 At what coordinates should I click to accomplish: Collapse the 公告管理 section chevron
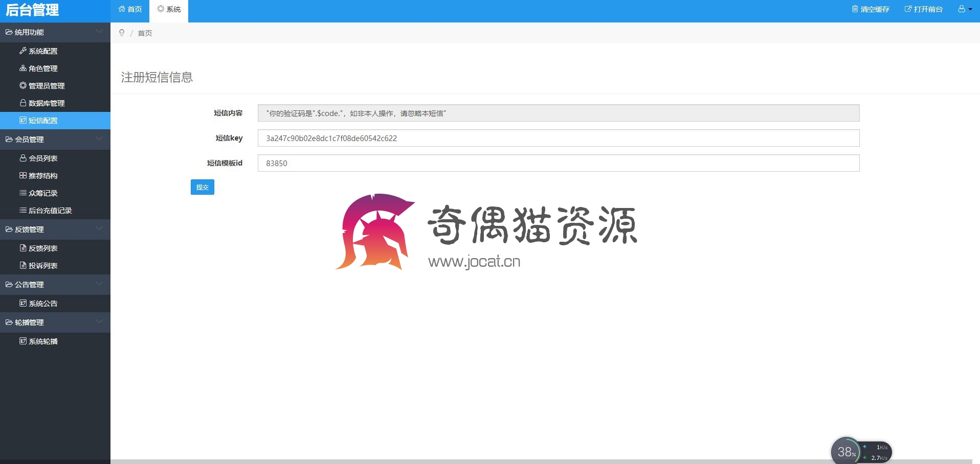click(99, 284)
